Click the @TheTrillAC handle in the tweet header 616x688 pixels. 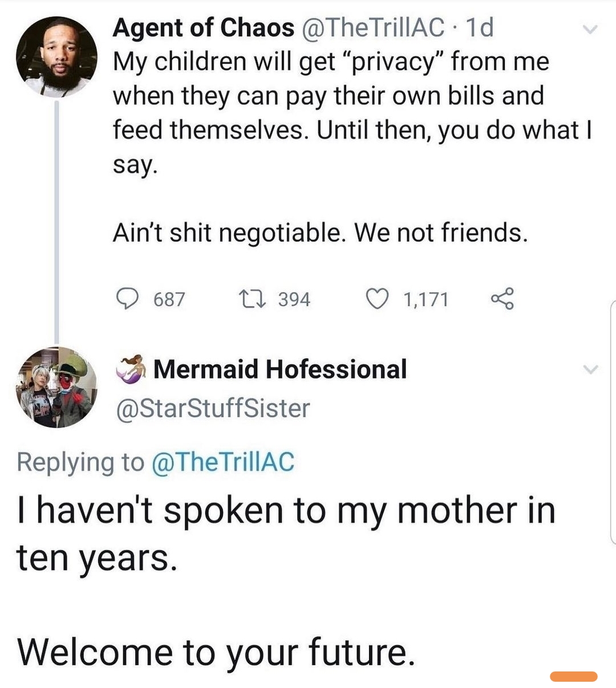pyautogui.click(x=372, y=27)
